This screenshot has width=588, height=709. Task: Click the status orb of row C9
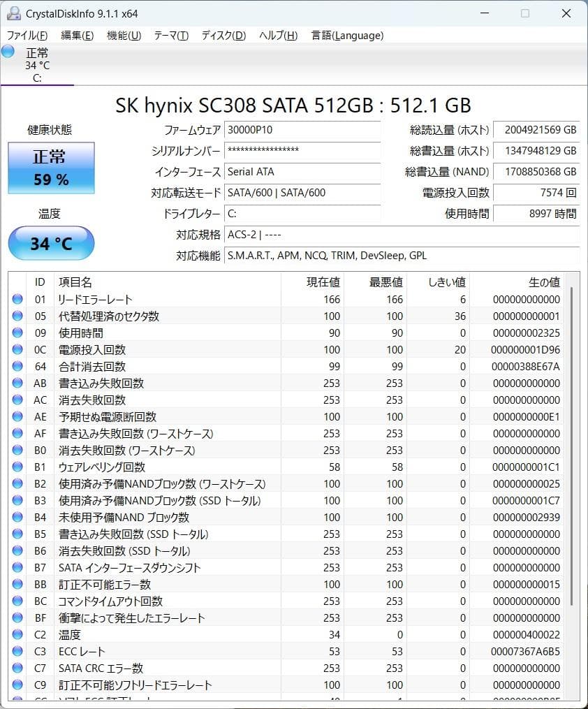click(17, 685)
